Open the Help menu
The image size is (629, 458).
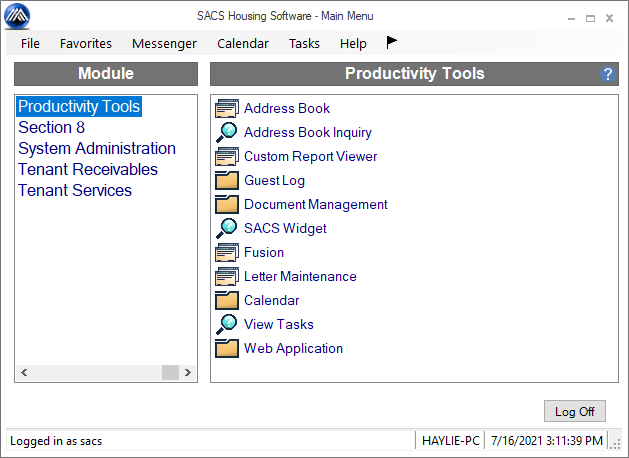pos(353,43)
